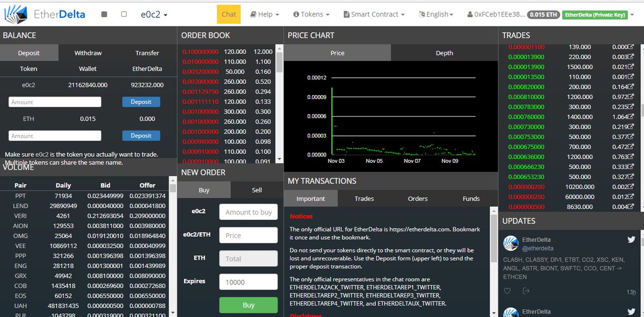Open transaction link for 0.000783000 trade
Viewport: 644px width, 317px height.
631,107
